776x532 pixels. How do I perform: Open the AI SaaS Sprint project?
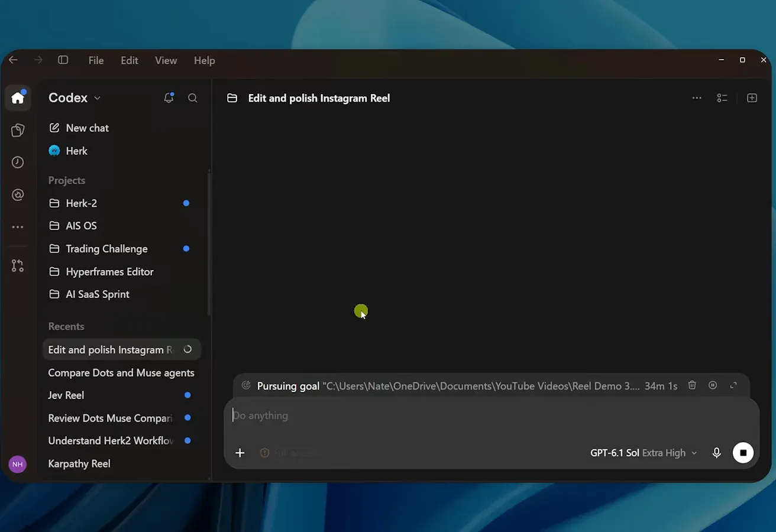tap(121, 294)
